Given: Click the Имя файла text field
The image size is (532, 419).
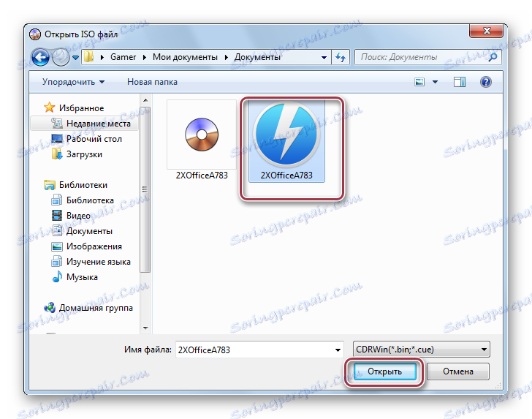Looking at the screenshot, I should click(254, 350).
